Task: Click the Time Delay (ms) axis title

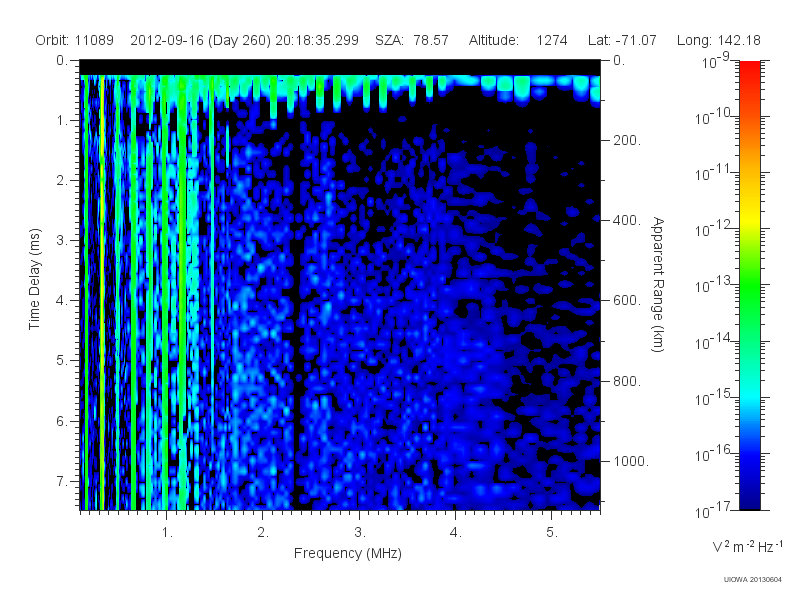Action: (34, 279)
